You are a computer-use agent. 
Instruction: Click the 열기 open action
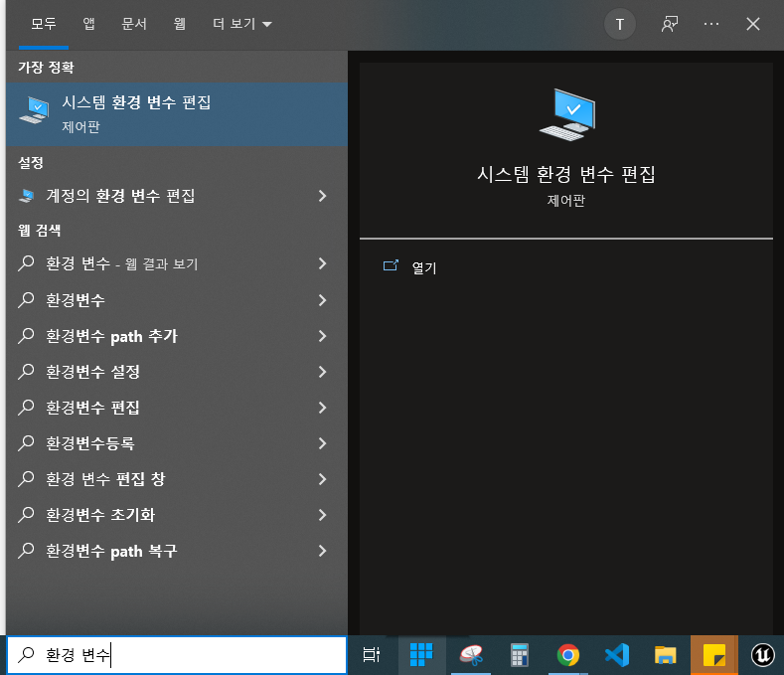pos(424,268)
